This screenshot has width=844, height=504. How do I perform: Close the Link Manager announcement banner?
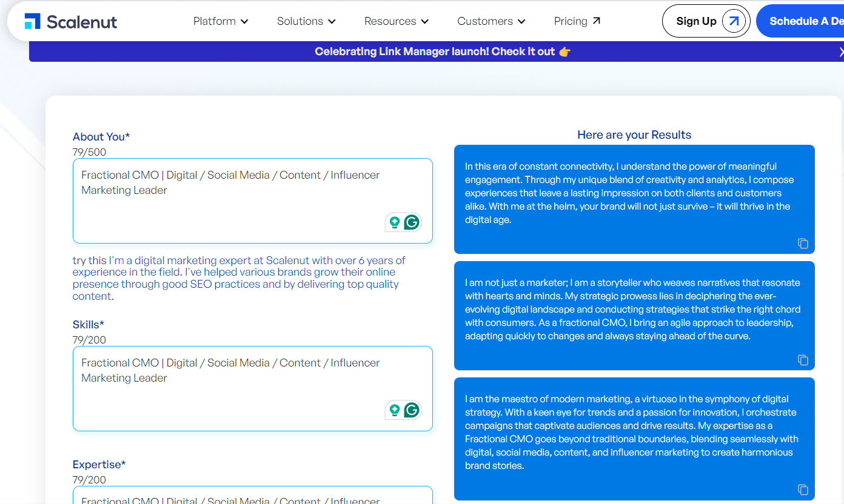(x=840, y=52)
